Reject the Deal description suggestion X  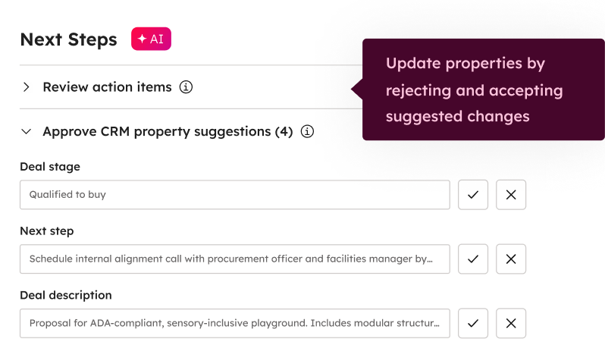coord(511,323)
